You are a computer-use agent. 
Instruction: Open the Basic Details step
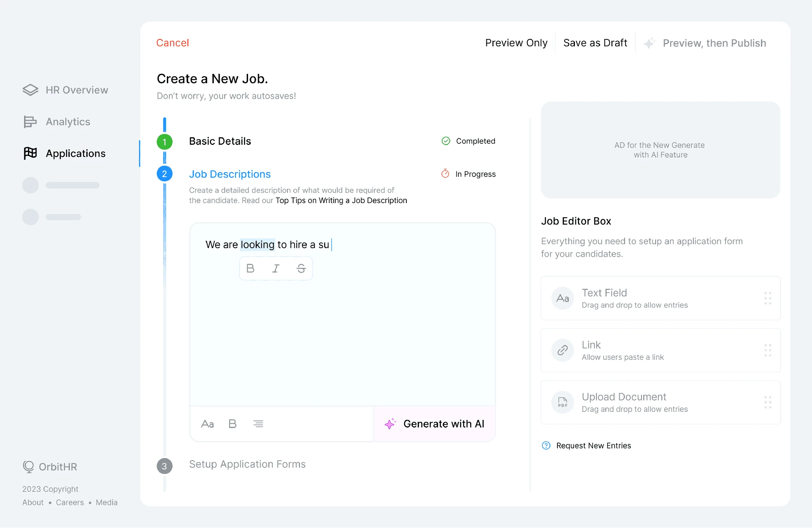(220, 141)
